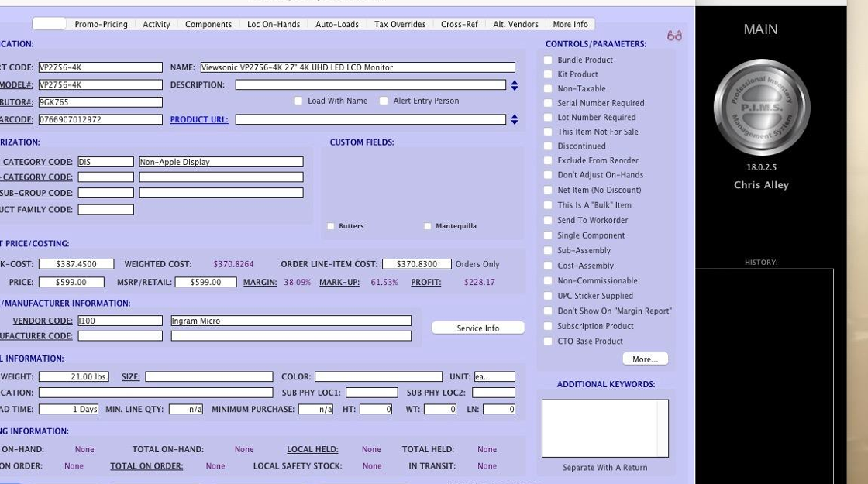
Task: Click the VENDOR CODE label link
Action: point(43,321)
